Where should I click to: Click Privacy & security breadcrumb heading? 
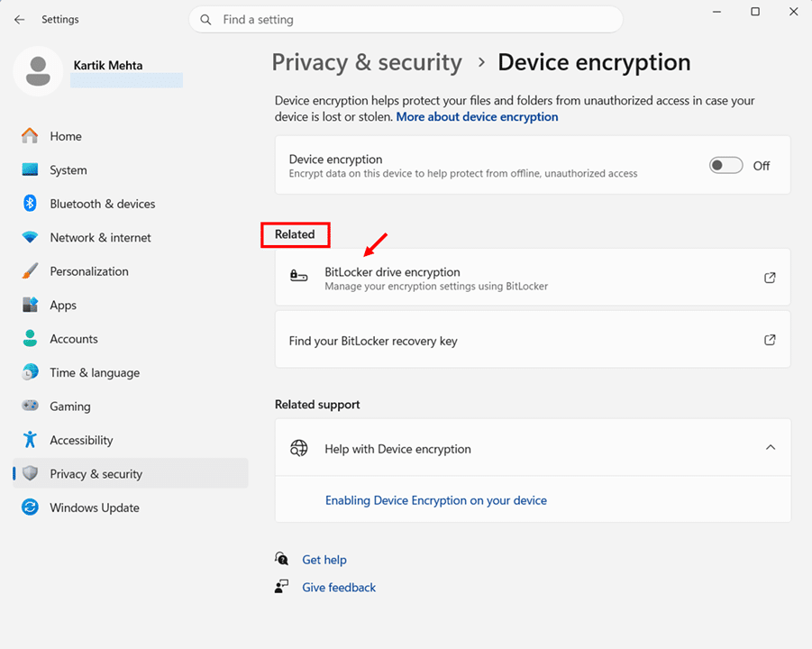(367, 62)
